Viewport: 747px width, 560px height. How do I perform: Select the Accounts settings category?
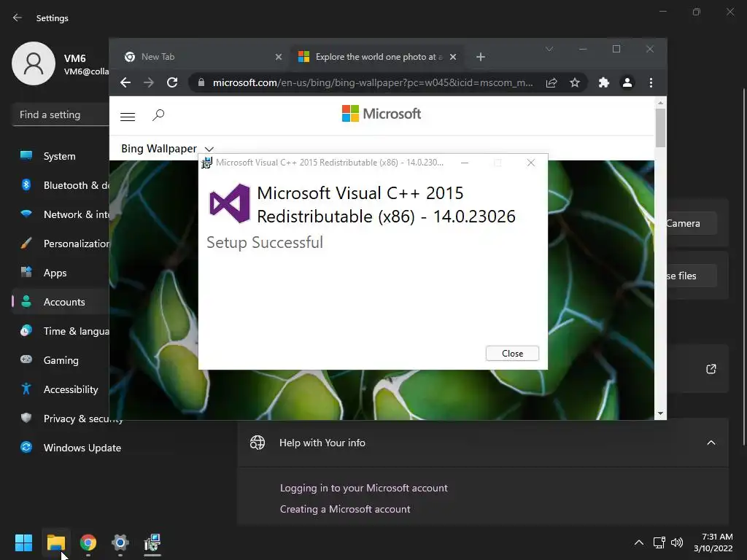(61, 302)
